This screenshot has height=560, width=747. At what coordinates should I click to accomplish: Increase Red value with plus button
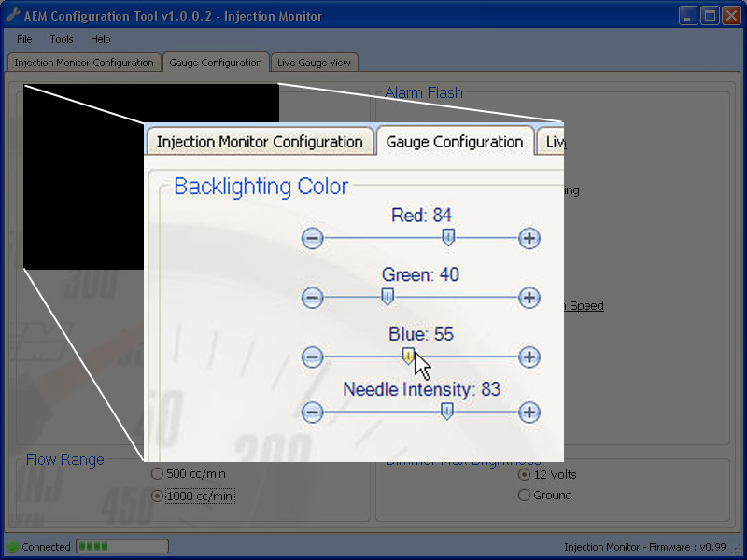[x=529, y=238]
